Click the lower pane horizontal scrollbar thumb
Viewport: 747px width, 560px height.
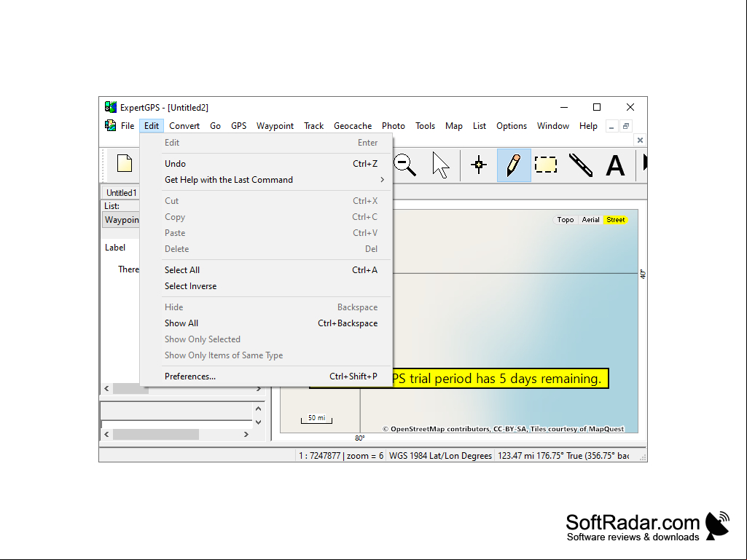point(156,434)
